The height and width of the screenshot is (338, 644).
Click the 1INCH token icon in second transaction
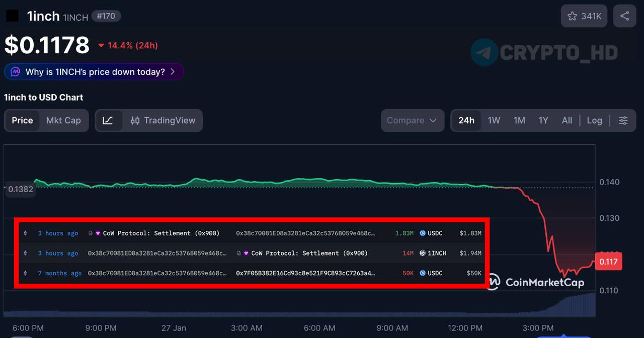tap(423, 253)
